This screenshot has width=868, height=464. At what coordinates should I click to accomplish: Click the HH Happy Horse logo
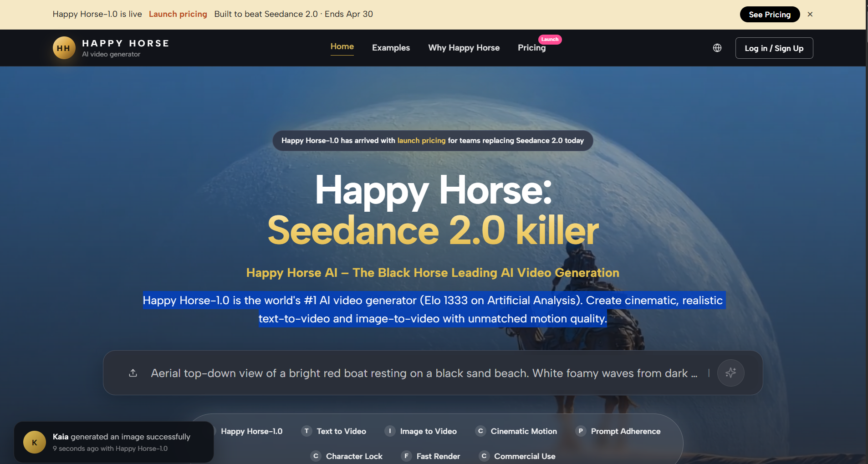click(64, 47)
